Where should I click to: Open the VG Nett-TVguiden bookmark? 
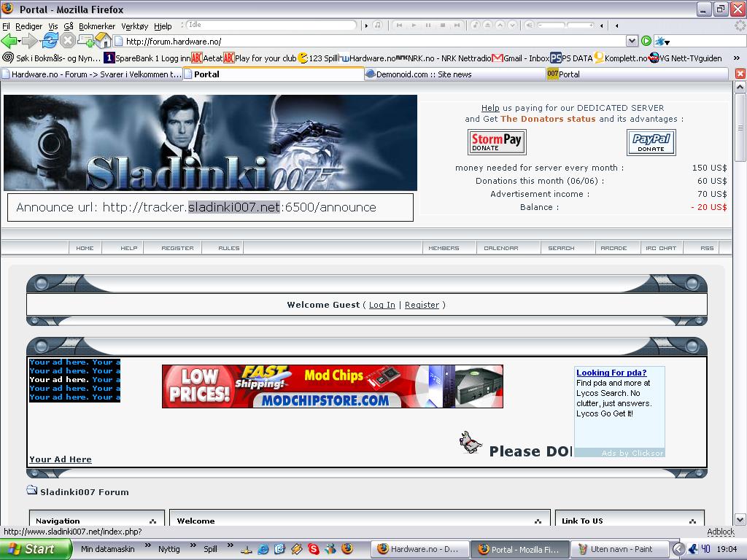(x=685, y=58)
